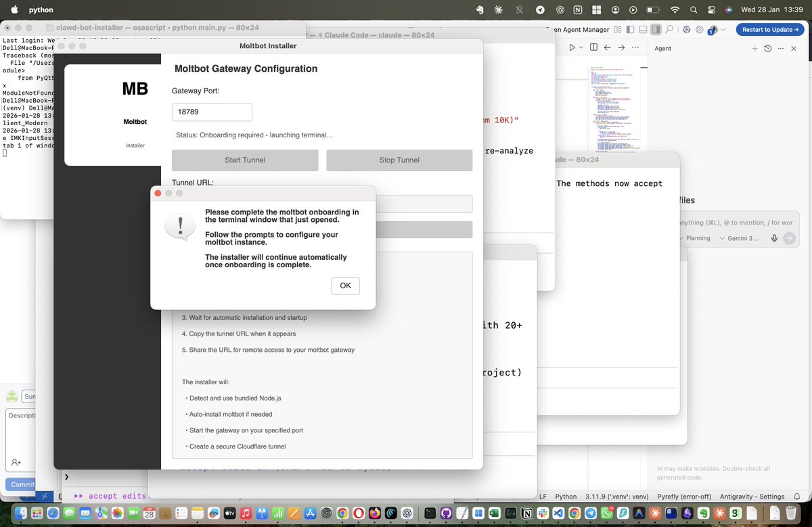Viewport: 812px width, 527px height.
Task: Start the gateway tunnel
Action: (x=245, y=160)
